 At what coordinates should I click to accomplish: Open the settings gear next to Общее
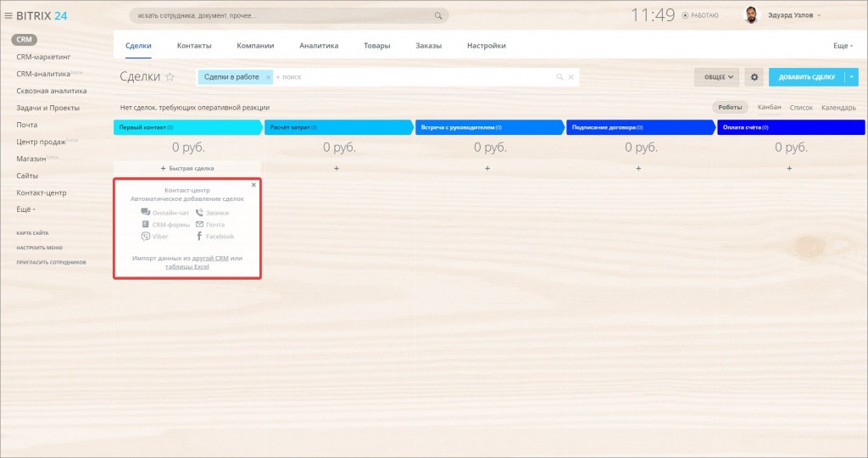754,77
